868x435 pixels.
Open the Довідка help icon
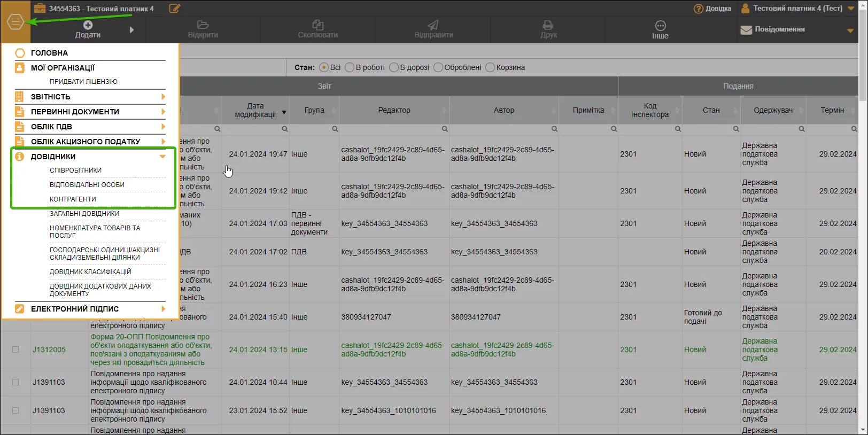699,9
